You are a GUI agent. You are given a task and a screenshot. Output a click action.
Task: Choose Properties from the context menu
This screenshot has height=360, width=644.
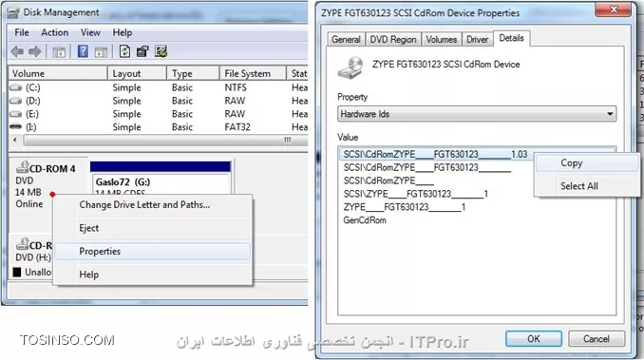[x=152, y=251]
